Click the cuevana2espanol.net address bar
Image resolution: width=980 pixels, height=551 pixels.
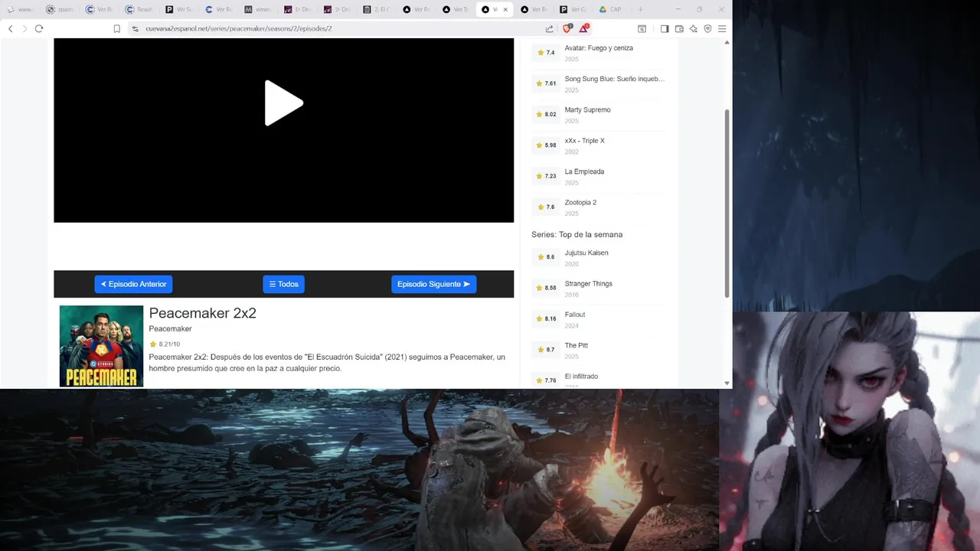click(337, 28)
